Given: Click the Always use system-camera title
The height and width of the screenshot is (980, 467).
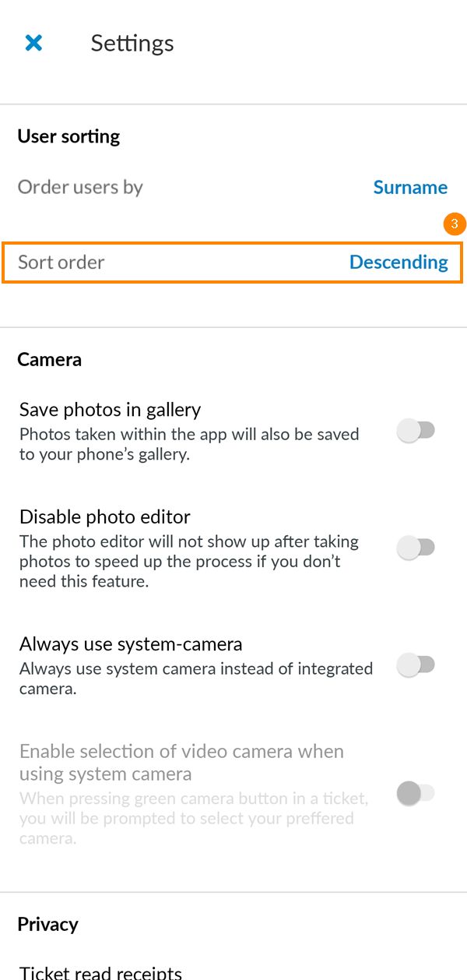Looking at the screenshot, I should point(131,644).
